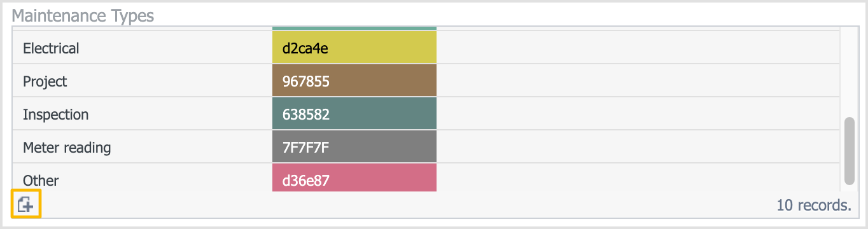Screen dimensions: 868x229
Task: Click the vertical scrollbar thumb
Action: point(850,151)
